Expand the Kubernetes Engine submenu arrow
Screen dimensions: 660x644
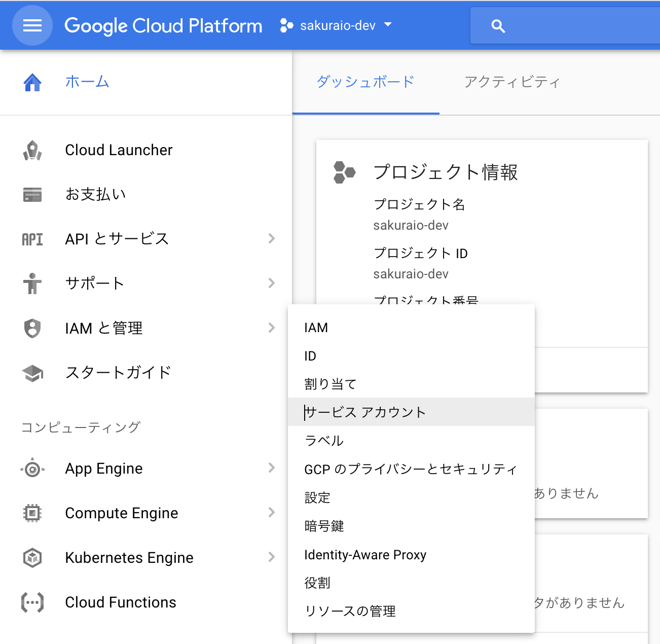[x=272, y=557]
